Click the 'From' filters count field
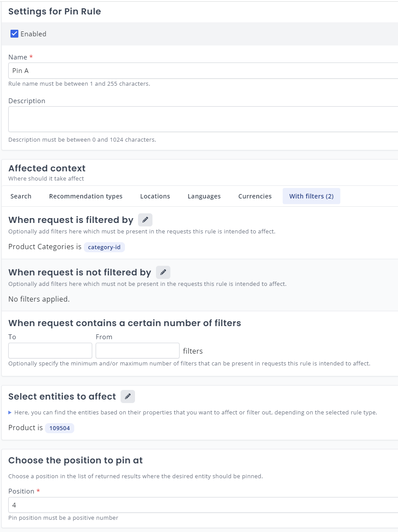 coord(138,351)
